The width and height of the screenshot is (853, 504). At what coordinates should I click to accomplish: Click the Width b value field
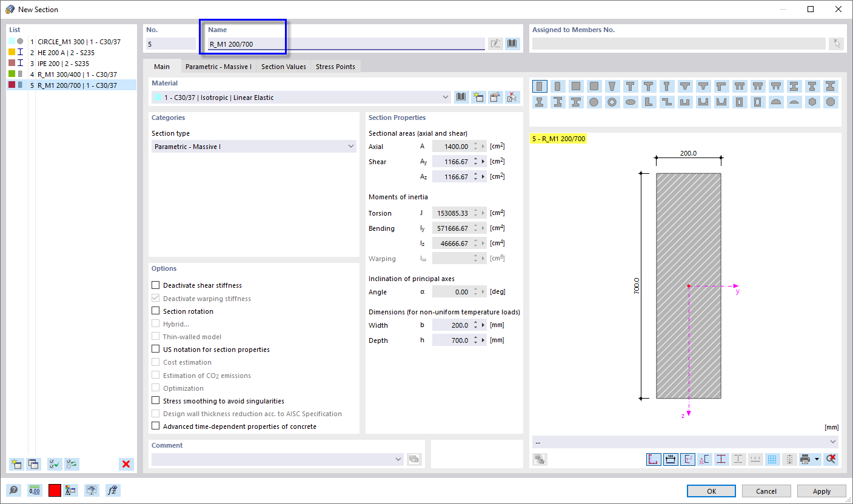tap(452, 325)
